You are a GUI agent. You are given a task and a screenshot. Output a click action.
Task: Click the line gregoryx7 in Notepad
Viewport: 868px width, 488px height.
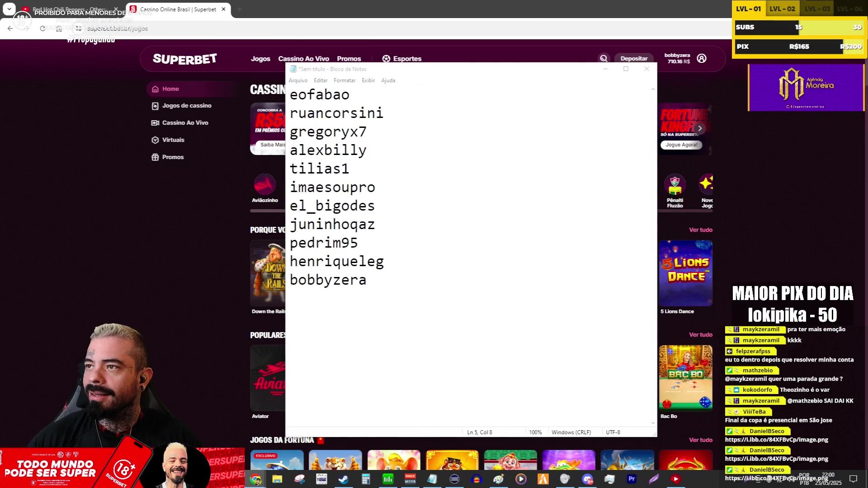[328, 132]
